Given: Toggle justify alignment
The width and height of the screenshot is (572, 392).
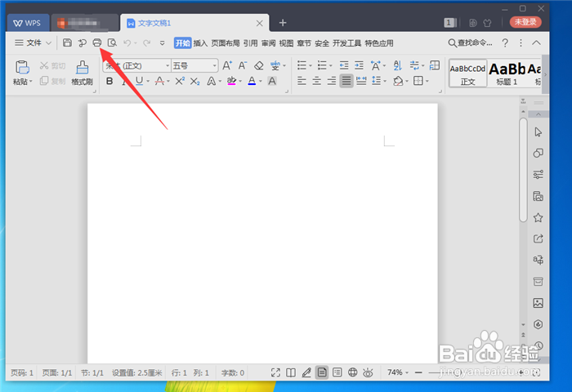Looking at the screenshot, I should (x=346, y=81).
